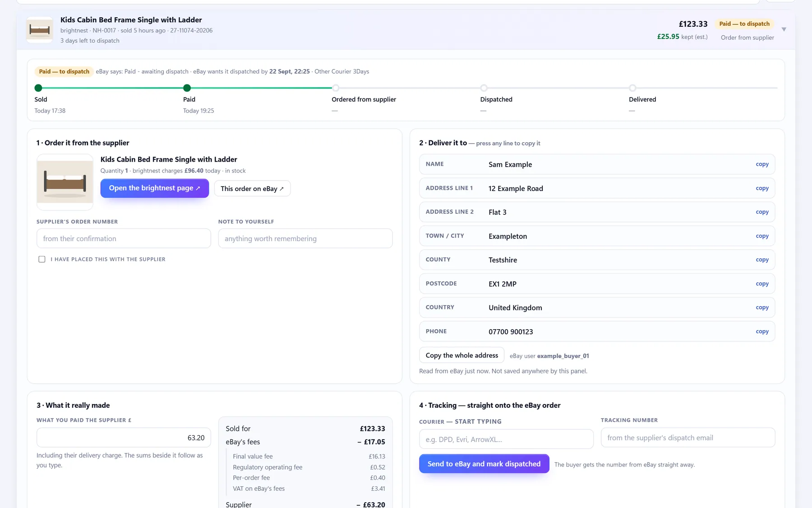The width and height of the screenshot is (812, 508).
Task: Click the £123.33 order total in header
Action: 693,24
